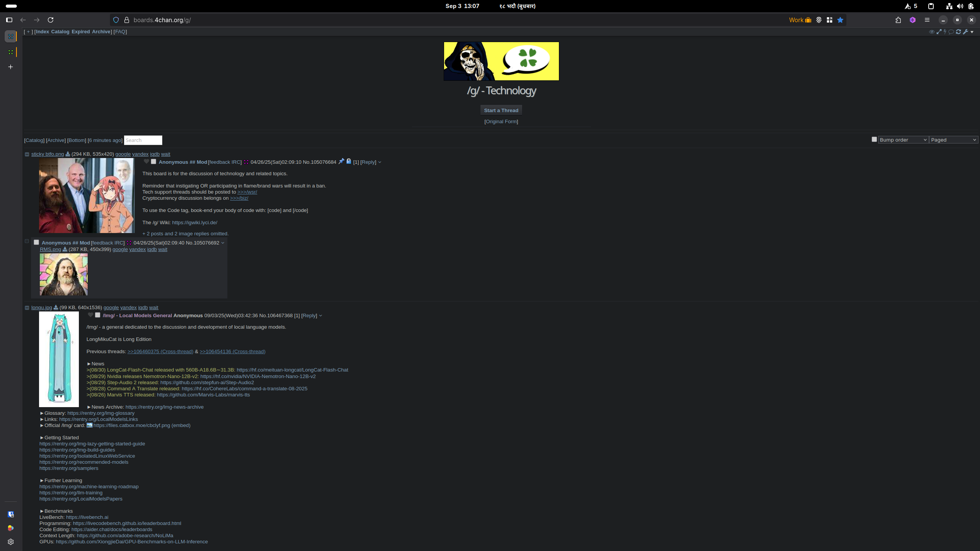Screen dimensions: 980x551
Task: Open the thread watcher eye icon
Action: (932, 32)
